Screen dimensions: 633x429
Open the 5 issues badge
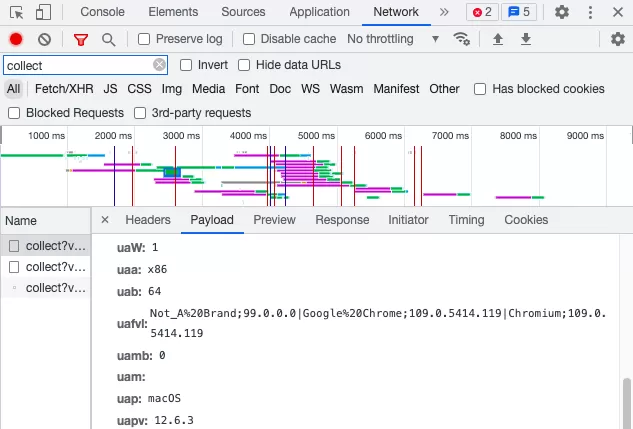(x=519, y=12)
